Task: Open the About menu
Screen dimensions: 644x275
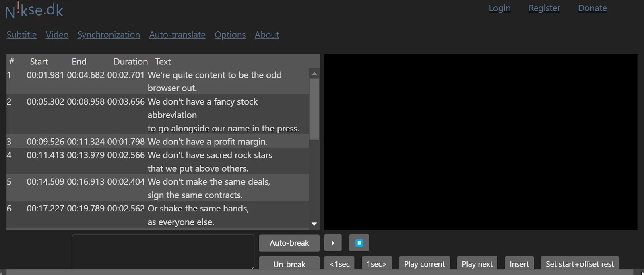Action: tap(267, 35)
